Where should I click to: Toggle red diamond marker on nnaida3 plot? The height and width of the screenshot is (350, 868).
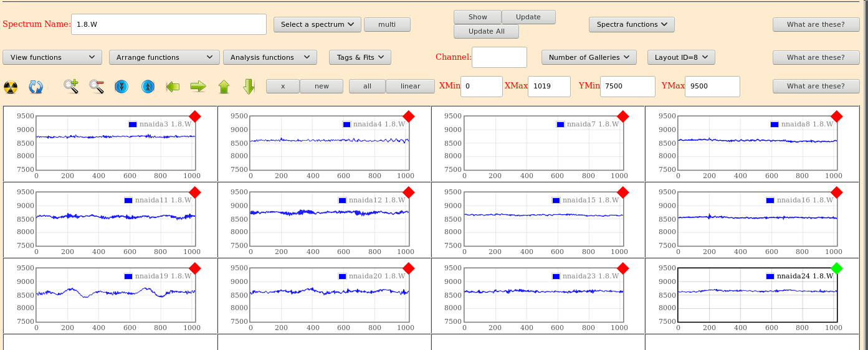(x=194, y=116)
